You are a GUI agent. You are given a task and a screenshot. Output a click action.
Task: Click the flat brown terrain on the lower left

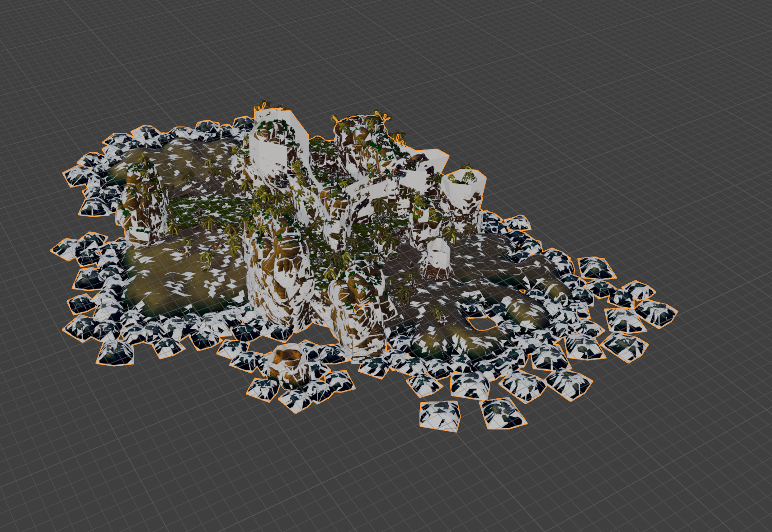(x=181, y=289)
